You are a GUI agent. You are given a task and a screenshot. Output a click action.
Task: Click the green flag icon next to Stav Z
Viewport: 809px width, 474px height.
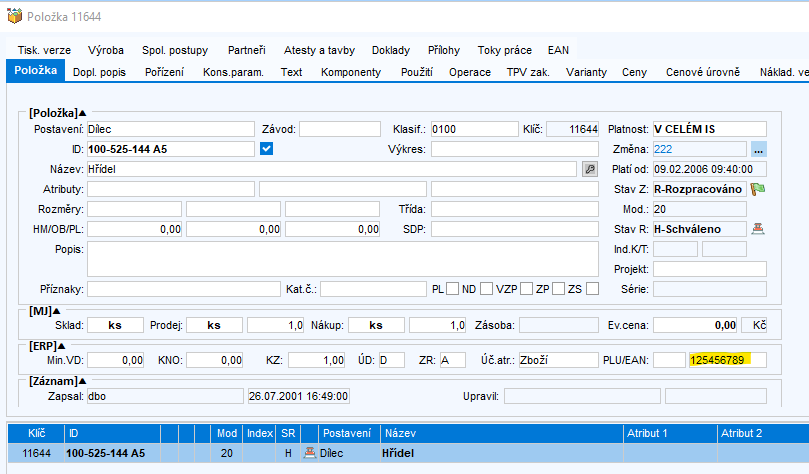758,188
